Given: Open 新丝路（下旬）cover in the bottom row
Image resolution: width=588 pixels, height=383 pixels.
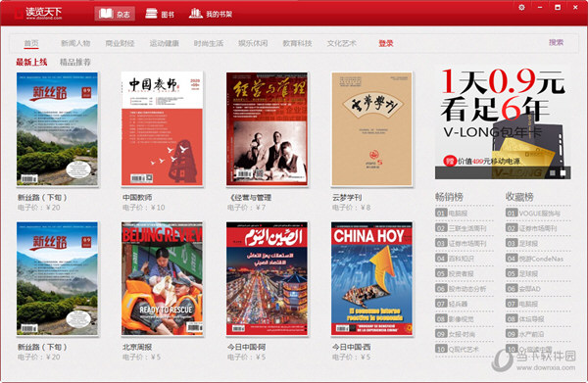Looking at the screenshot, I should pyautogui.click(x=57, y=278).
